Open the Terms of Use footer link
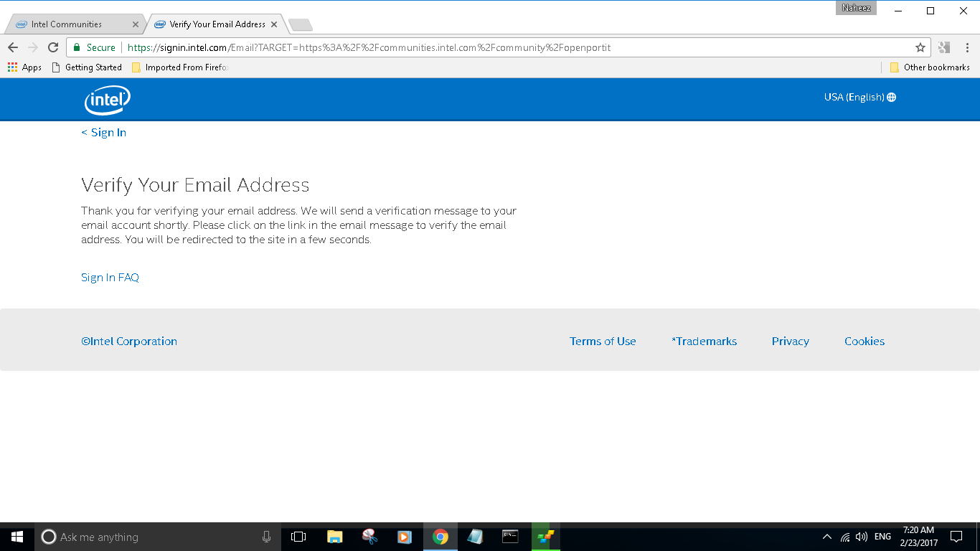 (x=603, y=342)
